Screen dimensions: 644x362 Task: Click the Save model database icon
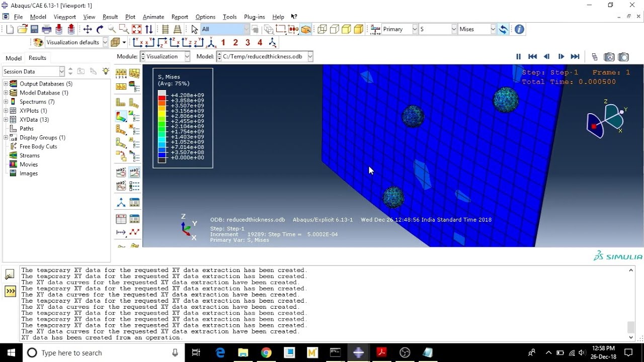pos(35,29)
